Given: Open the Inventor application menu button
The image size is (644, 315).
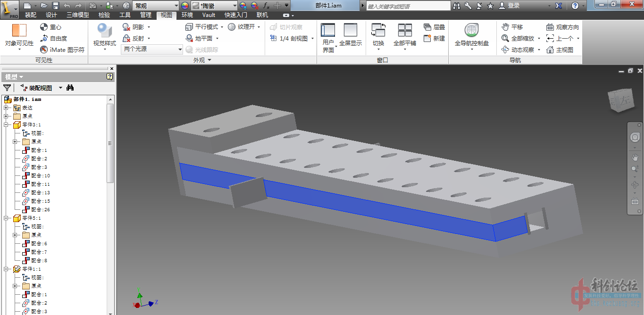Looking at the screenshot, I should pyautogui.click(x=9, y=9).
